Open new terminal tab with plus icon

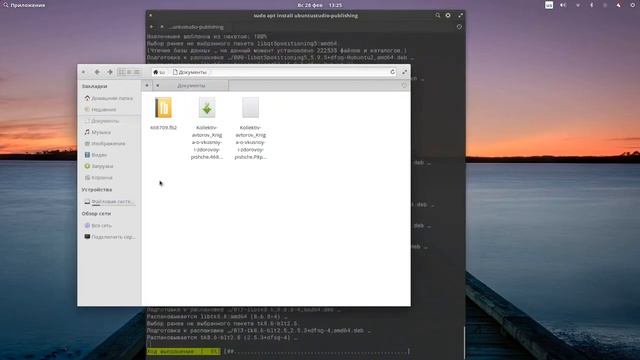[x=151, y=27]
